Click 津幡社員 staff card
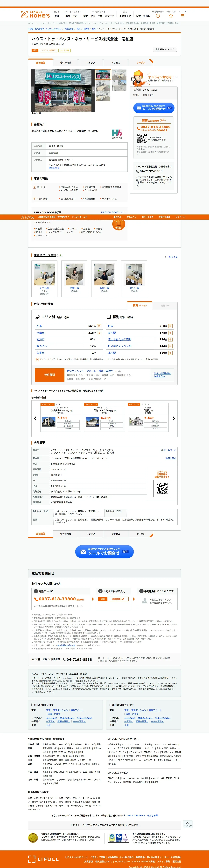The height and width of the screenshot is (868, 209). pos(74,279)
